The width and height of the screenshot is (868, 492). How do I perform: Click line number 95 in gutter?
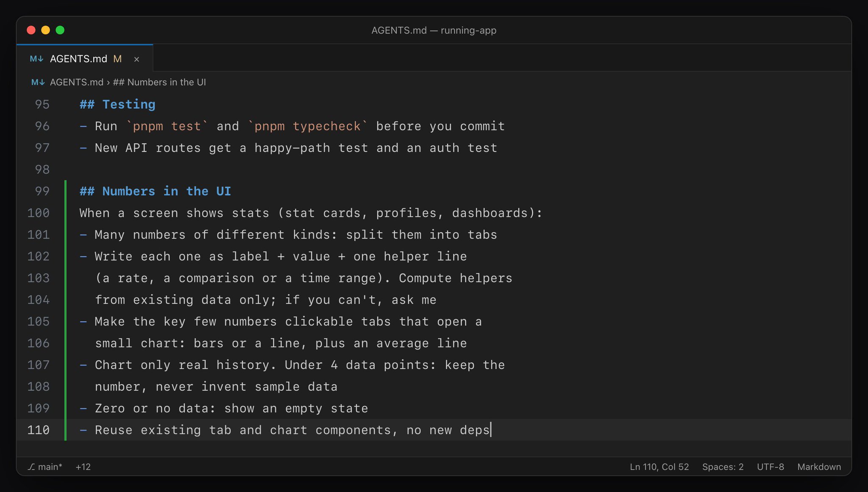coord(42,104)
